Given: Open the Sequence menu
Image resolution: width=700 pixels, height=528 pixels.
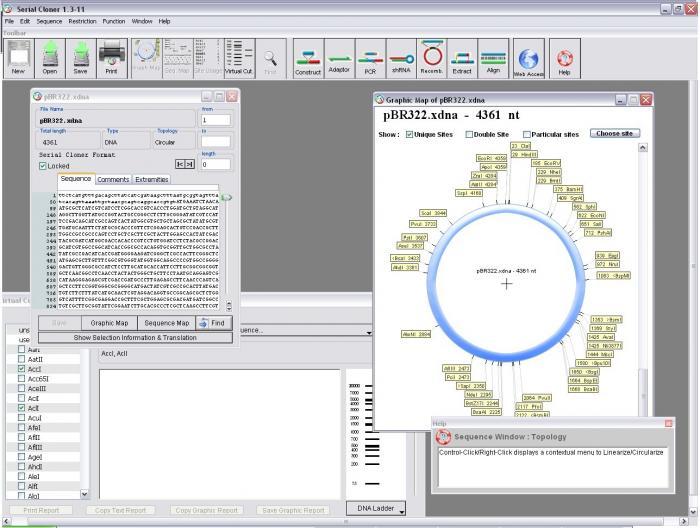Looking at the screenshot, I should click(49, 21).
